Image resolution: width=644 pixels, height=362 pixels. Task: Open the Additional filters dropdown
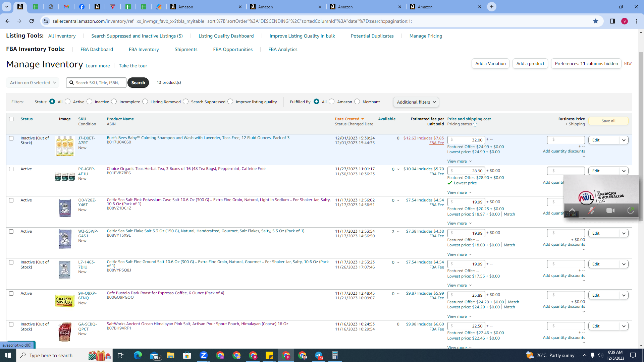[x=416, y=102]
